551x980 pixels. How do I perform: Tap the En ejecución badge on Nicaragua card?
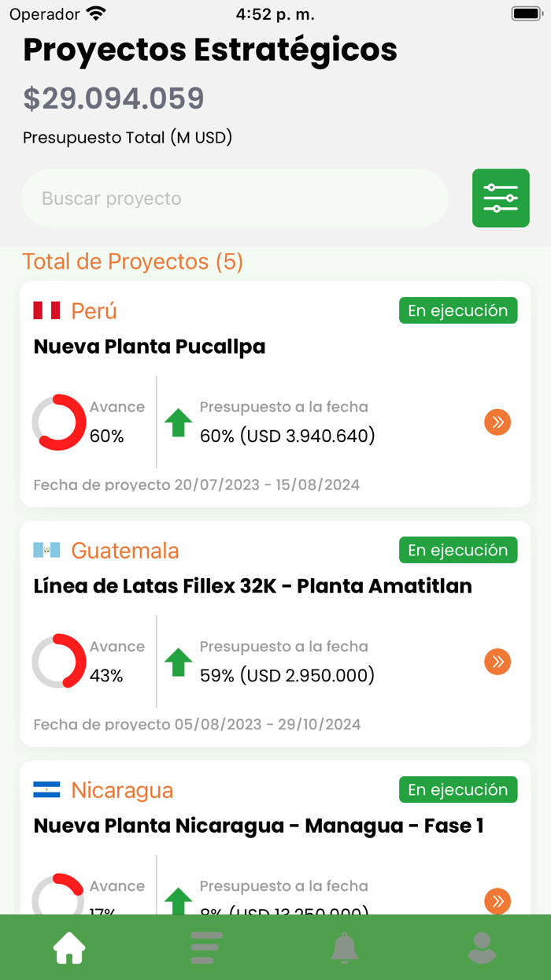tap(458, 789)
